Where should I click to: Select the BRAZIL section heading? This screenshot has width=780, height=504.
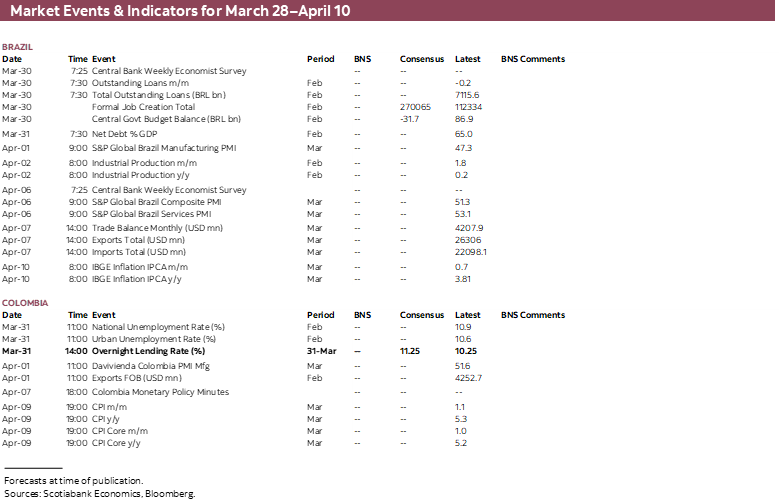click(17, 47)
